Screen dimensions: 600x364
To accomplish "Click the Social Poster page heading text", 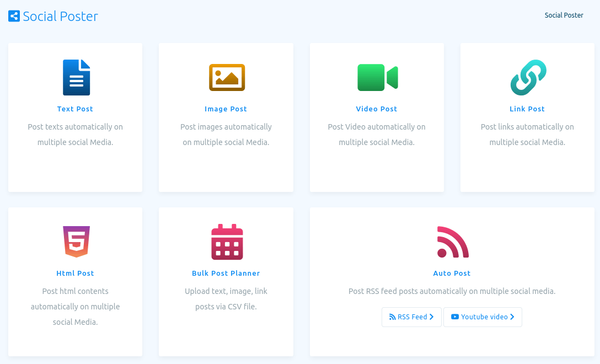I will click(61, 17).
